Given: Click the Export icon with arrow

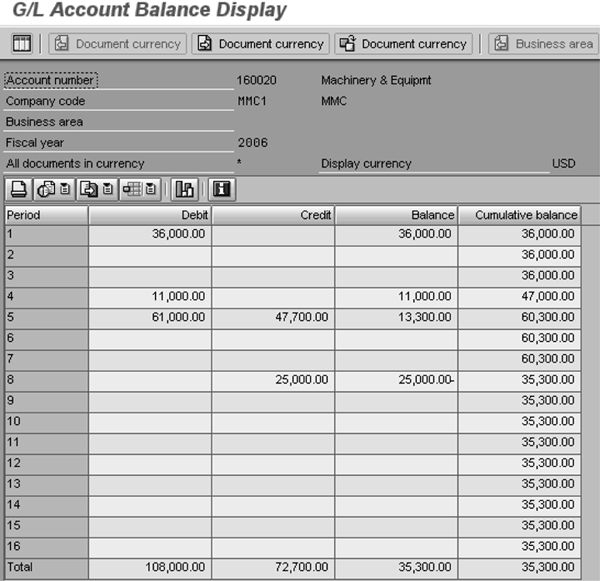Looking at the screenshot, I should pyautogui.click(x=89, y=189).
